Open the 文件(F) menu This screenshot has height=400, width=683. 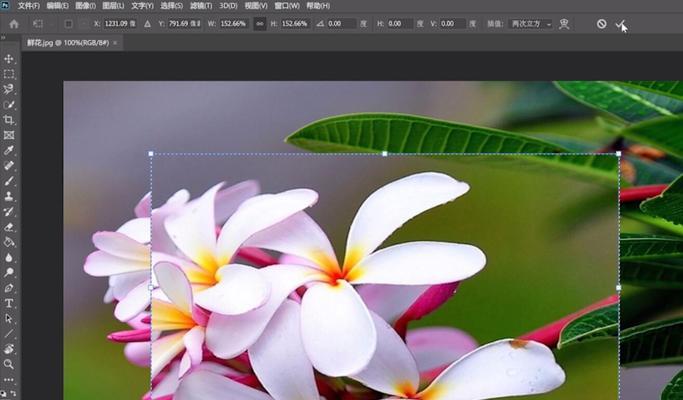point(29,6)
